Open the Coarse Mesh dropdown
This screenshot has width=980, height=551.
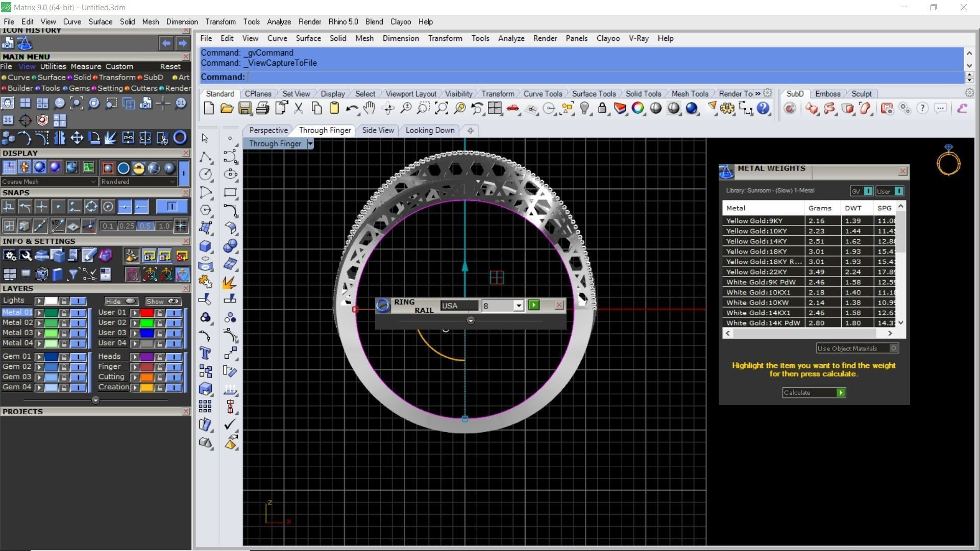click(x=48, y=182)
